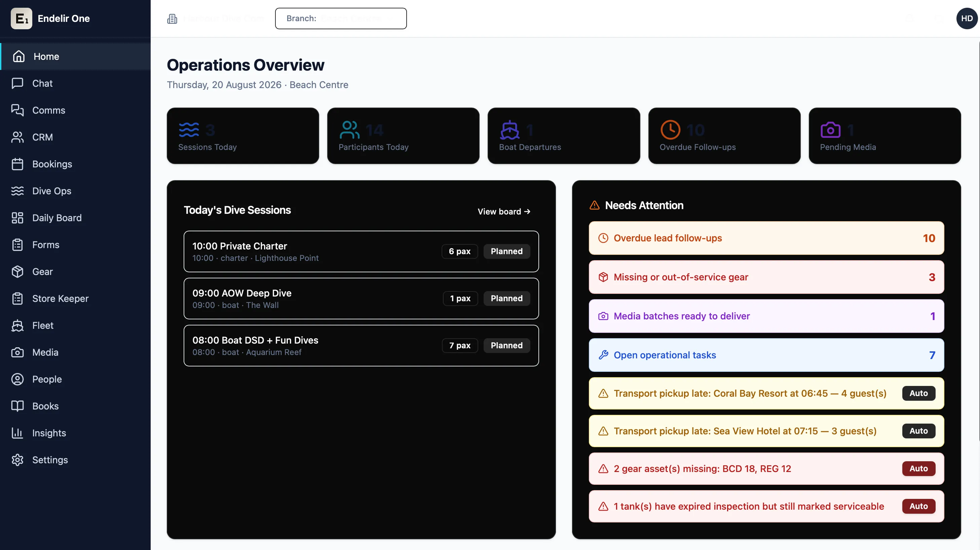Image resolution: width=980 pixels, height=550 pixels.
Task: Click the count 1 on Media batches row
Action: click(933, 316)
